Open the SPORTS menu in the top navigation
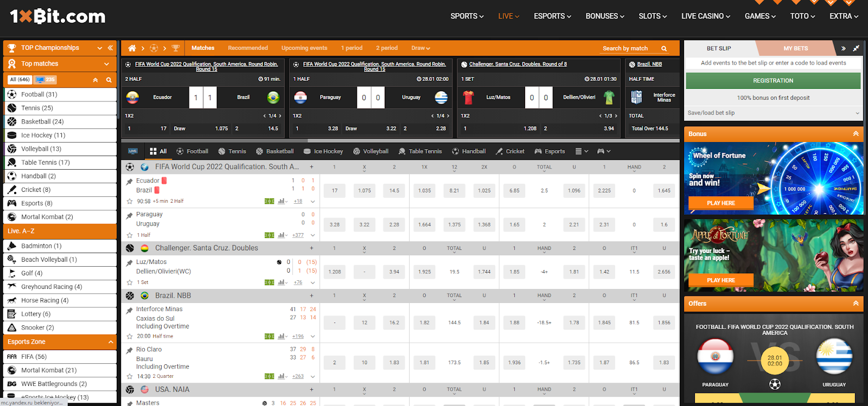Viewport: 868px width, 406px height. click(x=467, y=16)
